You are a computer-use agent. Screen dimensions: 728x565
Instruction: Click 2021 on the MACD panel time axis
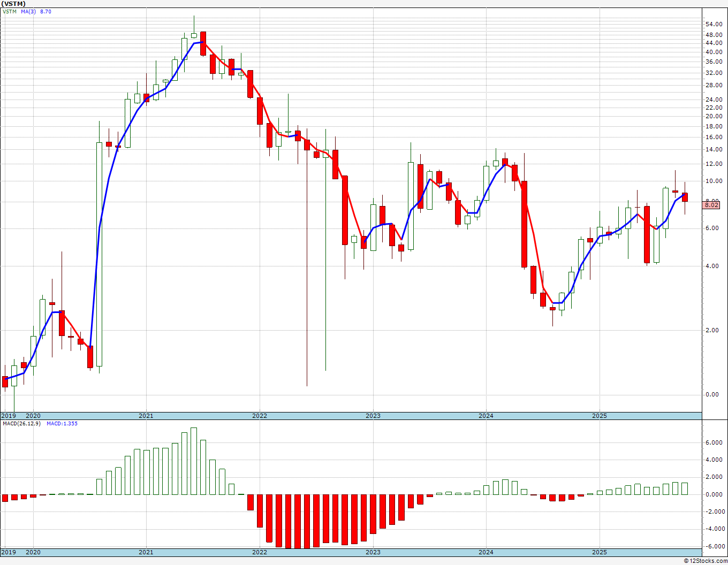click(x=146, y=552)
